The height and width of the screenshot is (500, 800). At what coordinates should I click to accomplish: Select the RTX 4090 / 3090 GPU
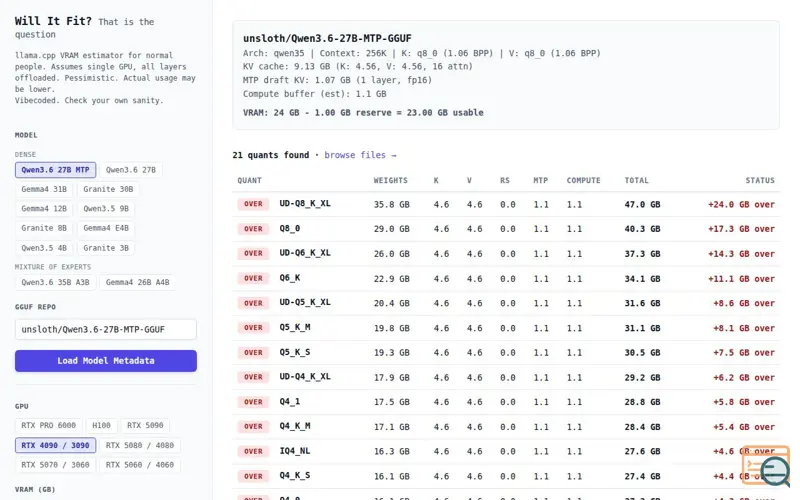(x=55, y=445)
